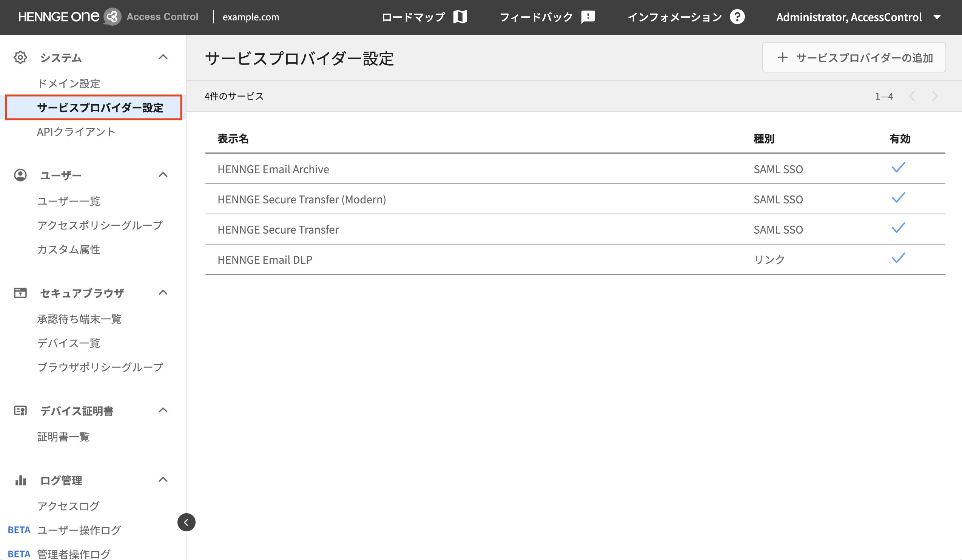This screenshot has height=560, width=962.
Task: Click the ロードマップ link in the header
Action: pyautogui.click(x=413, y=17)
